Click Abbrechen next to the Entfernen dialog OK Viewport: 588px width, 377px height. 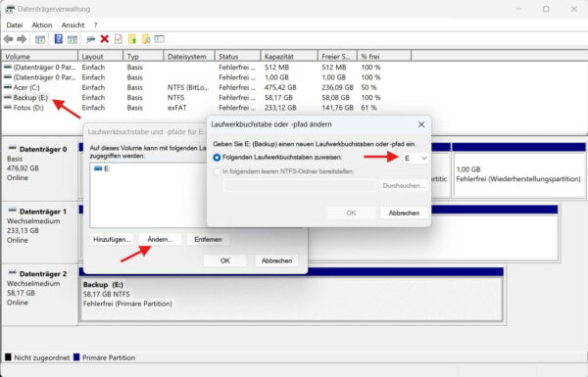(x=276, y=260)
